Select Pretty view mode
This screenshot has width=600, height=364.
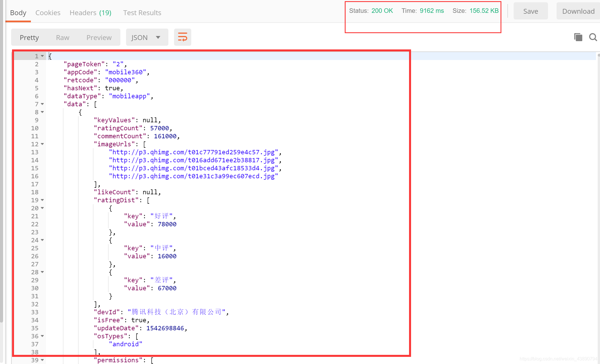(x=29, y=37)
